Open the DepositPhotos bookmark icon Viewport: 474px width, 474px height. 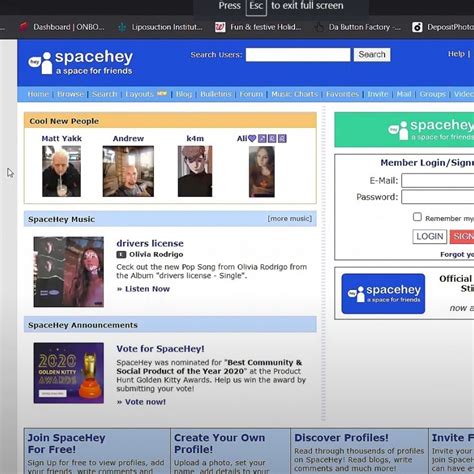point(417,27)
